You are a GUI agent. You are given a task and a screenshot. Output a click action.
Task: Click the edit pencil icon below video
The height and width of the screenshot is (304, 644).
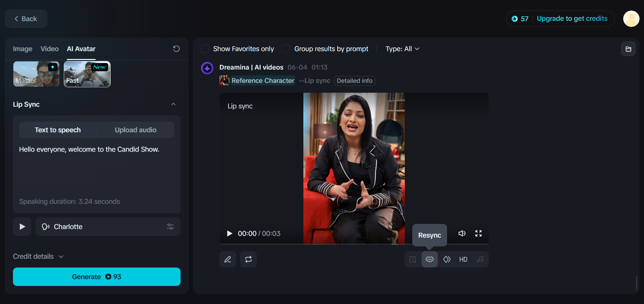click(228, 259)
